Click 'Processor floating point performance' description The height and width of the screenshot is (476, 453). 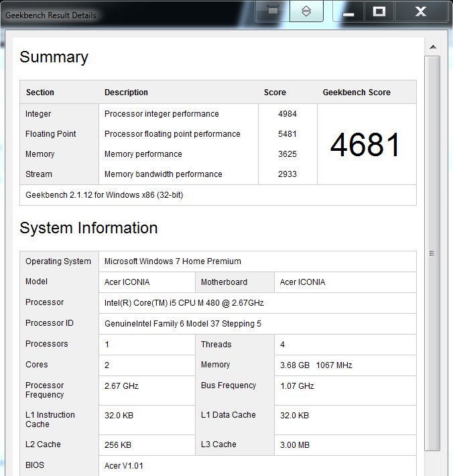[x=172, y=134]
